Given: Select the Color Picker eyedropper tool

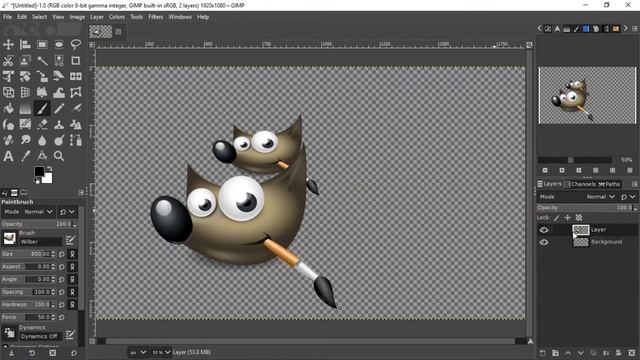Looking at the screenshot, I should point(25,156).
